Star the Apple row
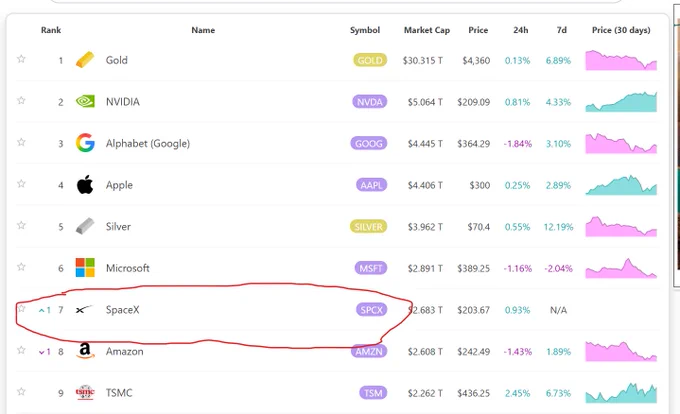This screenshot has height=414, width=680. pyautogui.click(x=21, y=184)
